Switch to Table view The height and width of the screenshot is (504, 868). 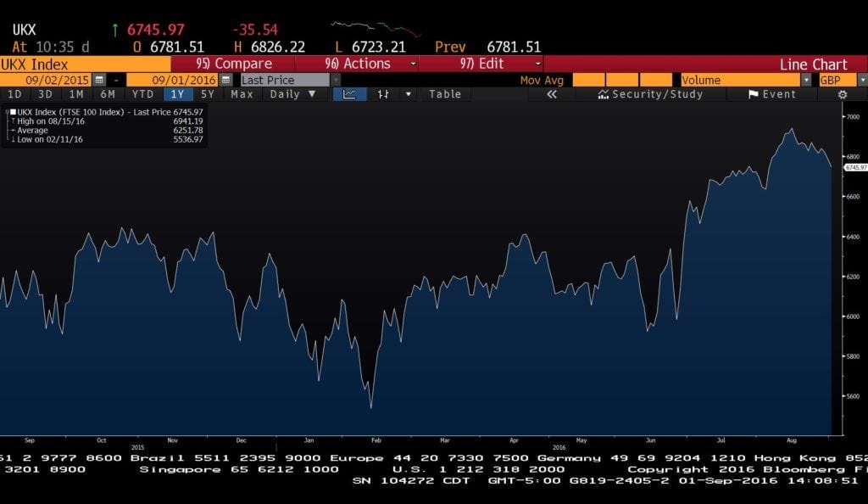pos(445,94)
